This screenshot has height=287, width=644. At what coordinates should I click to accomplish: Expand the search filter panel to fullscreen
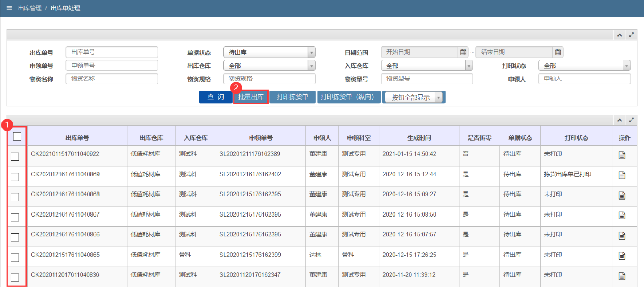(632, 35)
